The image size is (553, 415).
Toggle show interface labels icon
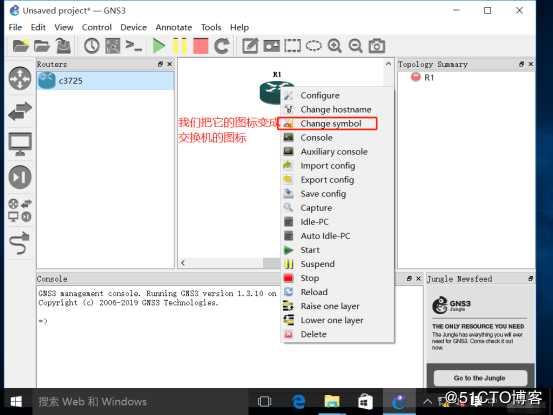(113, 46)
